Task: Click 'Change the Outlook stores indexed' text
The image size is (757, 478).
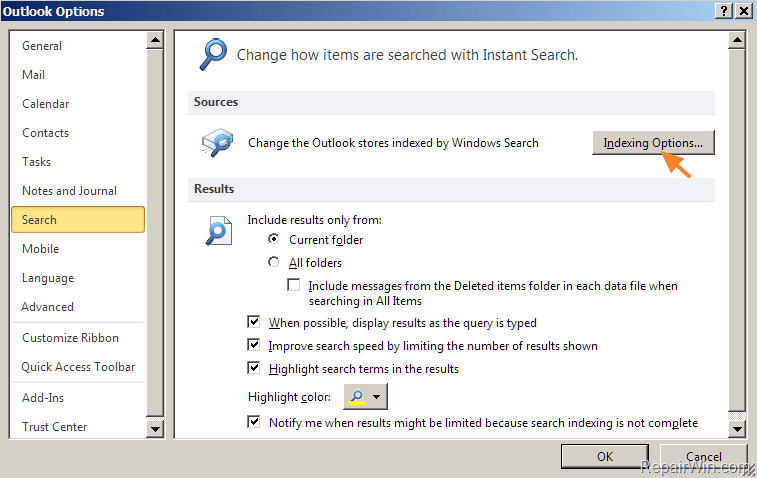Action: pos(393,143)
